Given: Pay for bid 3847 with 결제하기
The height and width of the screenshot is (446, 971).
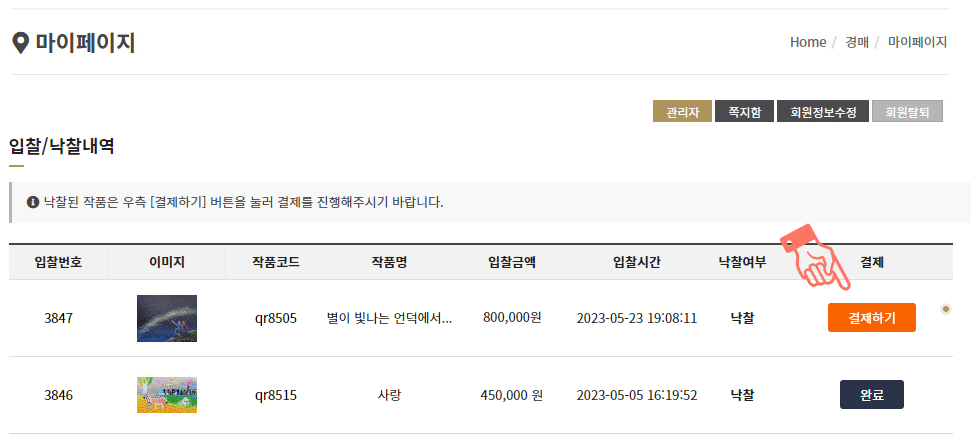Looking at the screenshot, I should 872,318.
